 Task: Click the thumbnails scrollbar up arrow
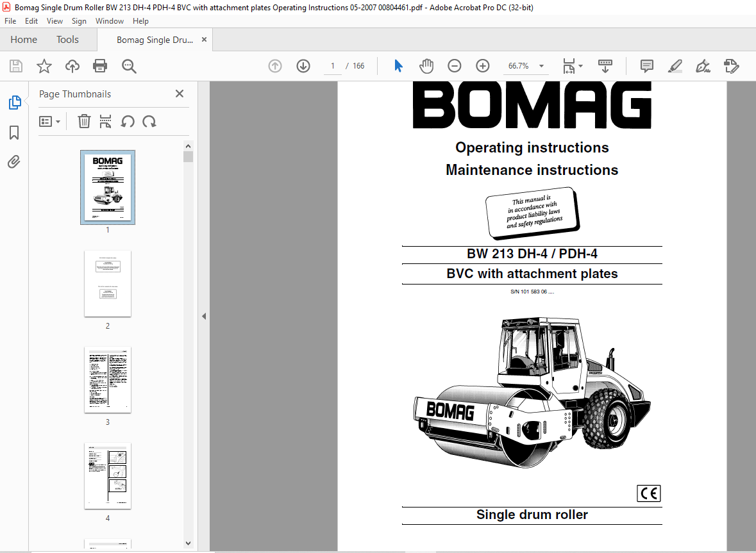pos(188,146)
